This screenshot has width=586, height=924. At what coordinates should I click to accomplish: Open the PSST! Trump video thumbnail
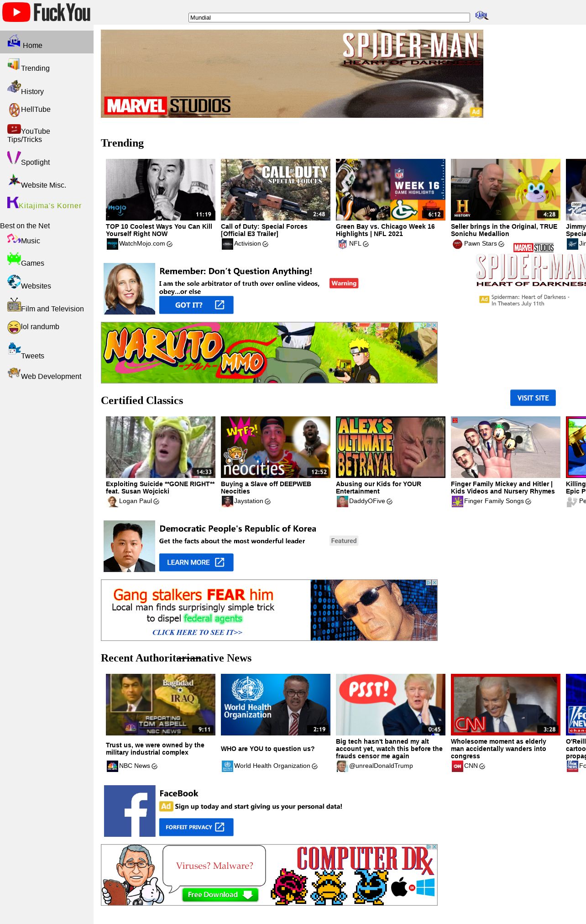click(391, 704)
